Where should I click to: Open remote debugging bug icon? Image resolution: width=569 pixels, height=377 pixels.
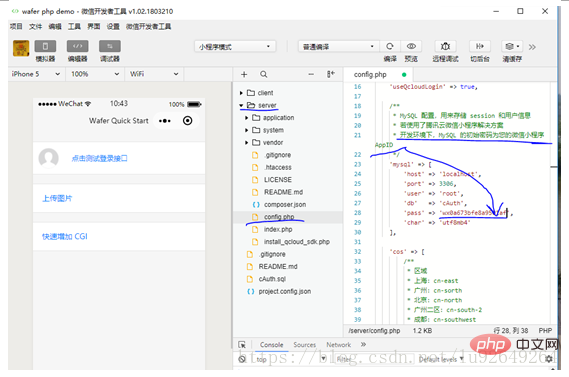tap(445, 46)
